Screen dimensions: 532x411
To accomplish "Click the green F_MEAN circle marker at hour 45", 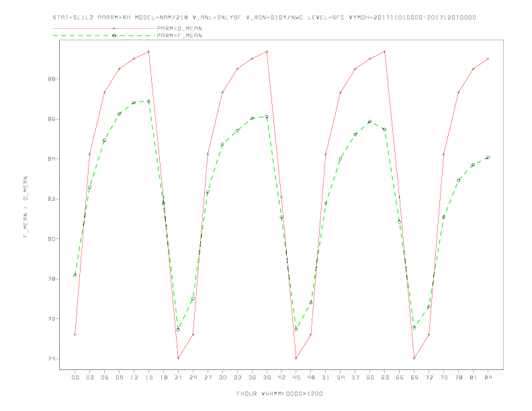I will (x=296, y=329).
